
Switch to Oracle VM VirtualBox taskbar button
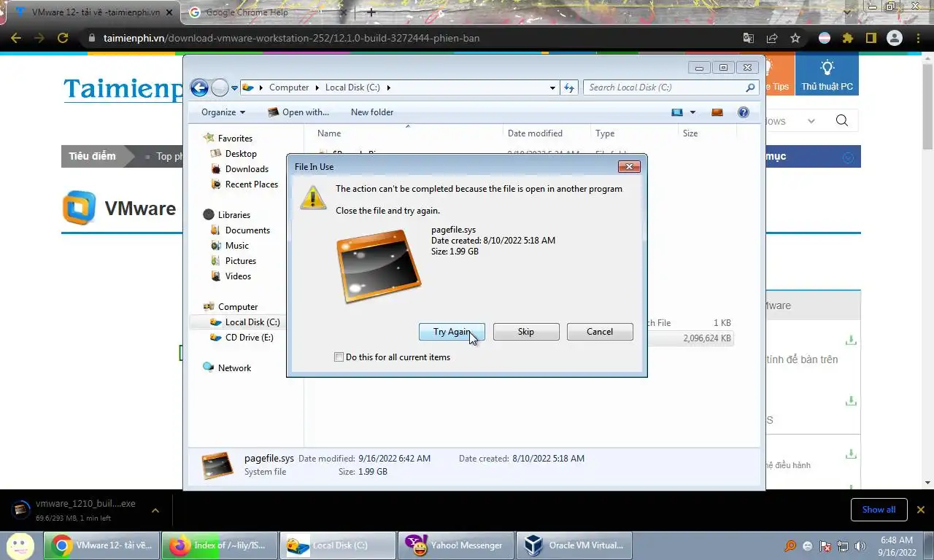pyautogui.click(x=574, y=545)
